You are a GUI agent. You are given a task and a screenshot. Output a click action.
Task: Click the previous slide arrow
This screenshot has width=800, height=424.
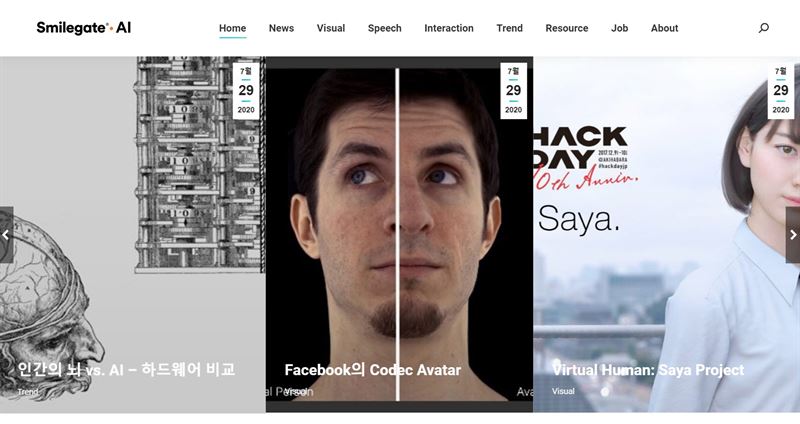pos(6,235)
